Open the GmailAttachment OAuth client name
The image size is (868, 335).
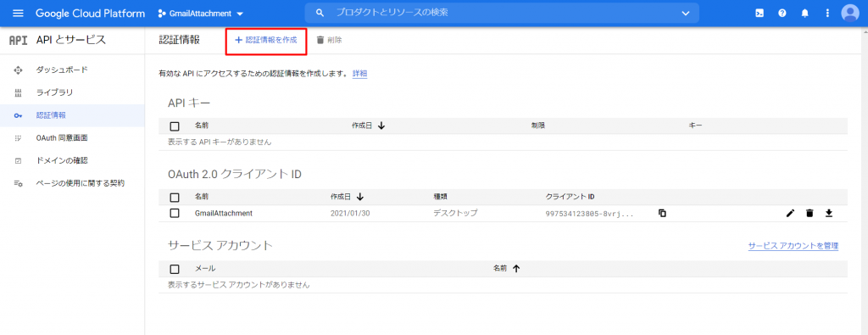tap(224, 213)
